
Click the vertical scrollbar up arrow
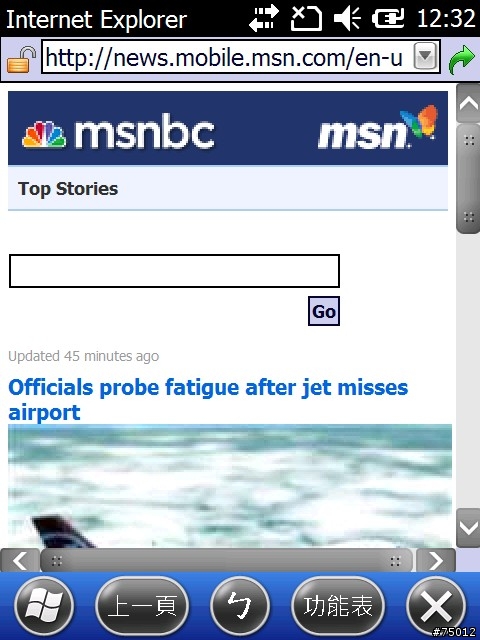pyautogui.click(x=468, y=103)
